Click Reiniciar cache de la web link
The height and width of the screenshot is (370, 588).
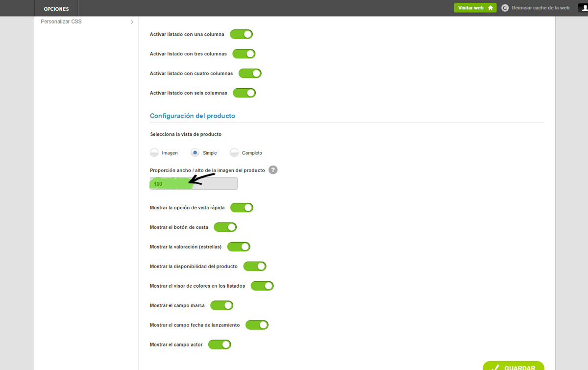click(540, 8)
